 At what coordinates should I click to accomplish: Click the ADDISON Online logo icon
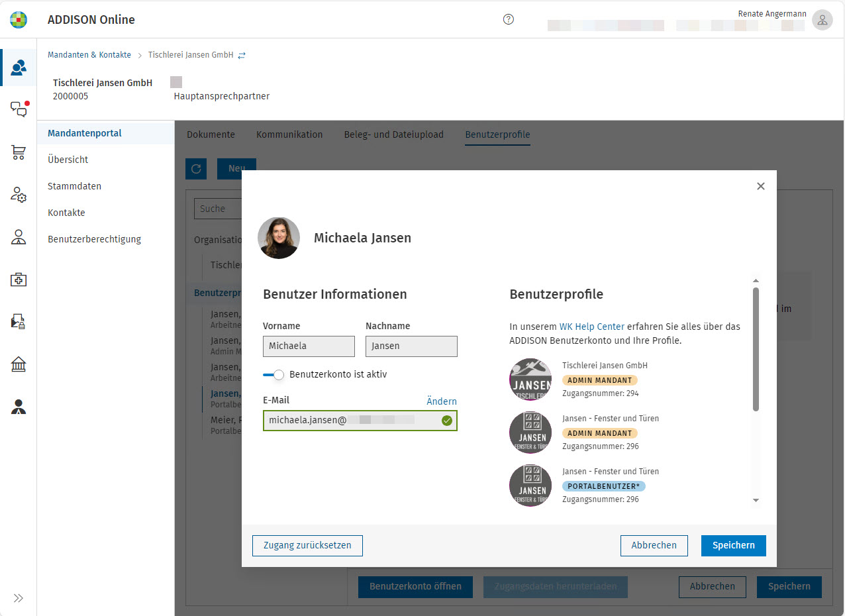pos(19,20)
